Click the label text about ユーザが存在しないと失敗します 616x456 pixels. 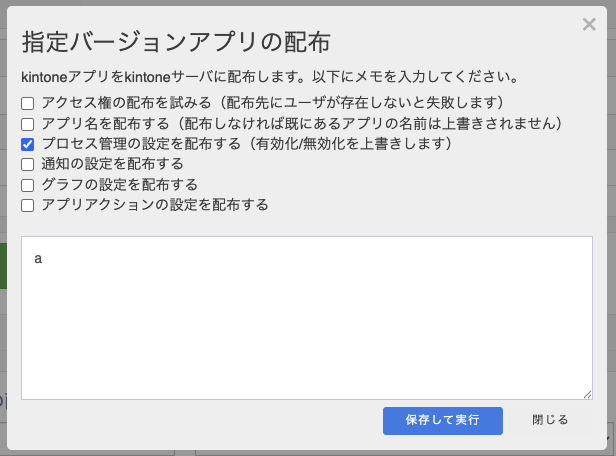(x=360, y=103)
